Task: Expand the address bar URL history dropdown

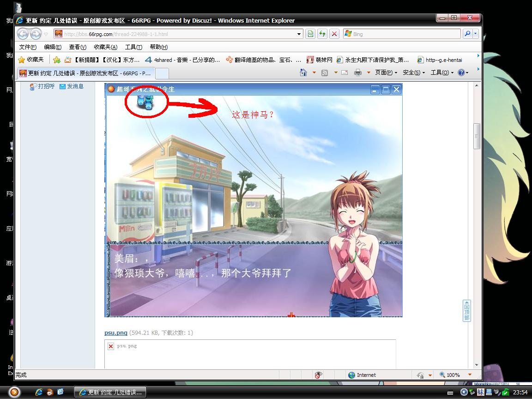Action: [x=299, y=34]
